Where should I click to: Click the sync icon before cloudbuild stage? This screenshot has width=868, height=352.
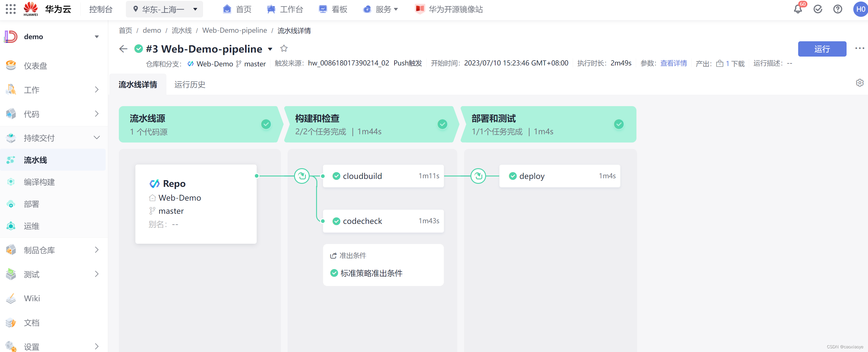pyautogui.click(x=302, y=176)
